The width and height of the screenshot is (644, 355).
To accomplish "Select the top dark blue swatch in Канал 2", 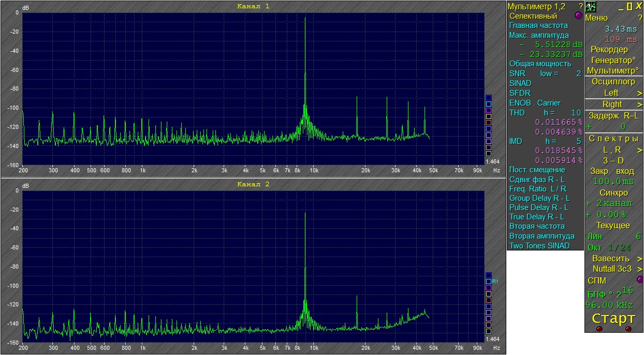I will [489, 275].
